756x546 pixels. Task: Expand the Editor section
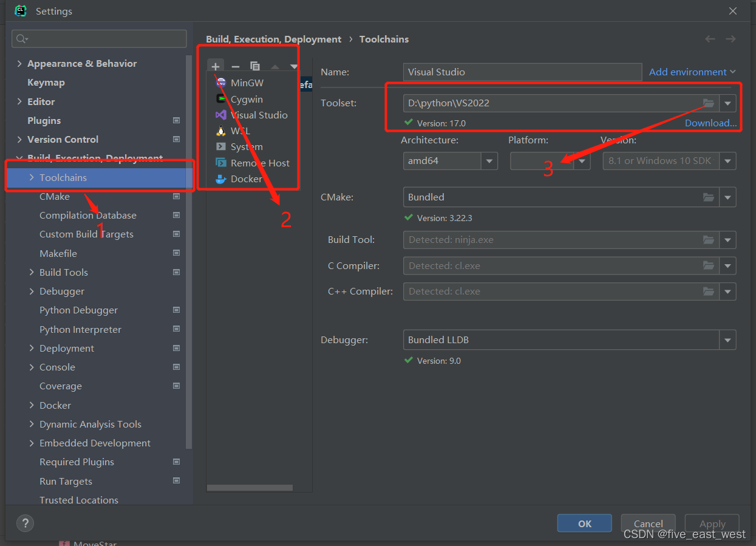[x=19, y=101]
